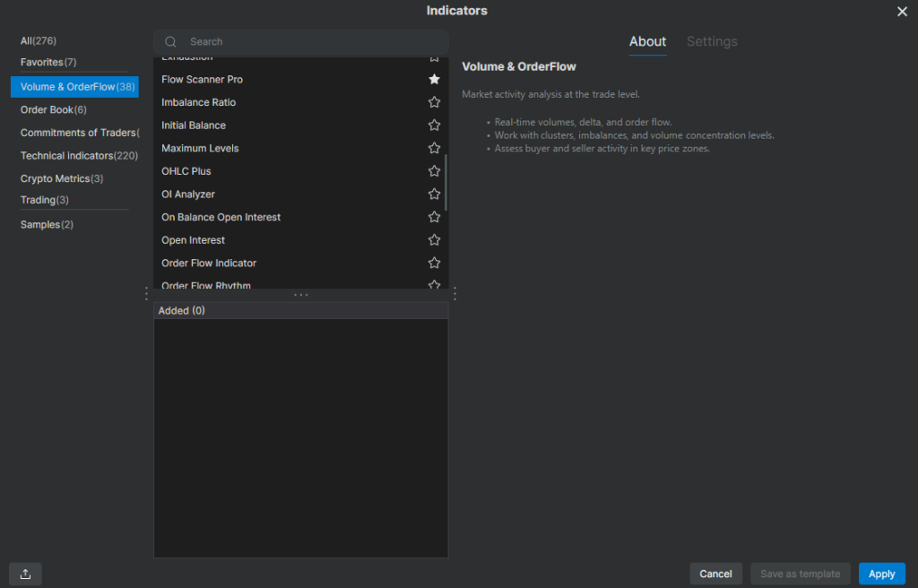The height and width of the screenshot is (588, 918).
Task: Select the Samples(2) category
Action: 47,225
